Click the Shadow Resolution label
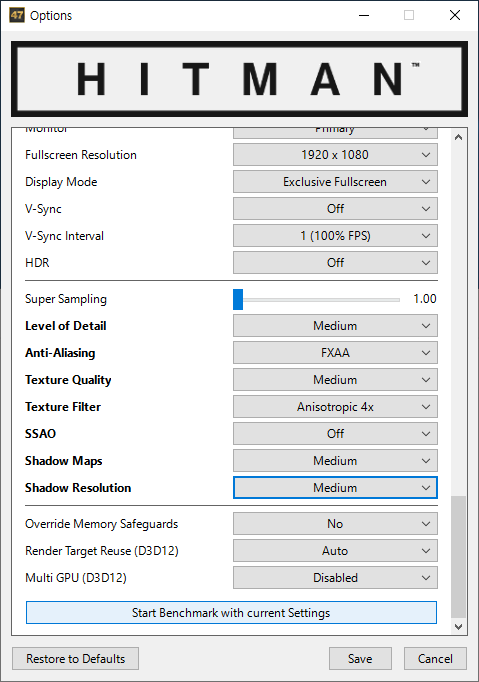The image size is (479, 682). [78, 488]
